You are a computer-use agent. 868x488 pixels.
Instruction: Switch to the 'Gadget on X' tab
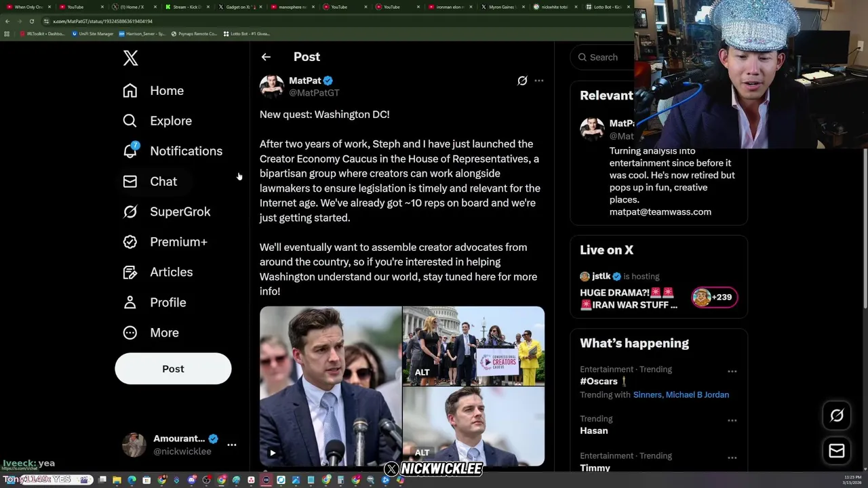point(239,7)
